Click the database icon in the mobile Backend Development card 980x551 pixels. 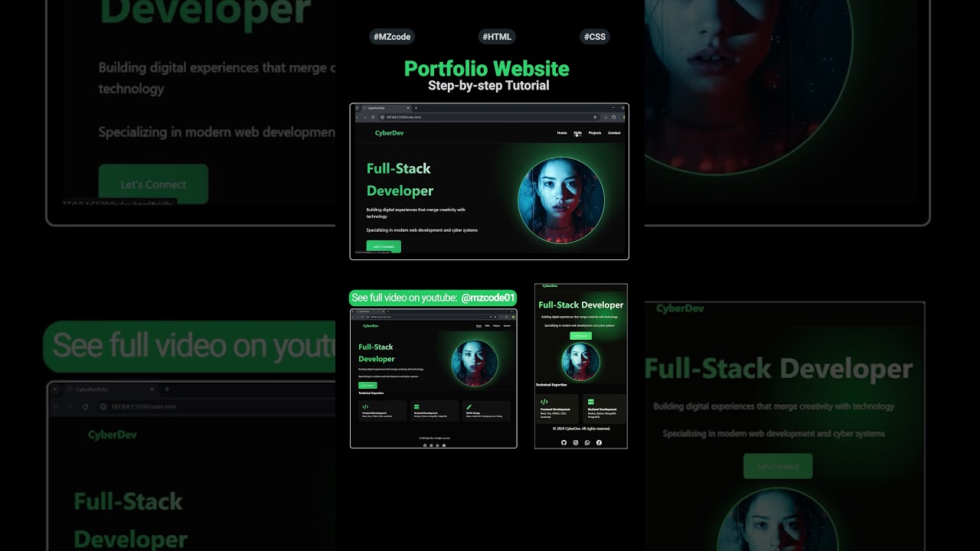591,402
